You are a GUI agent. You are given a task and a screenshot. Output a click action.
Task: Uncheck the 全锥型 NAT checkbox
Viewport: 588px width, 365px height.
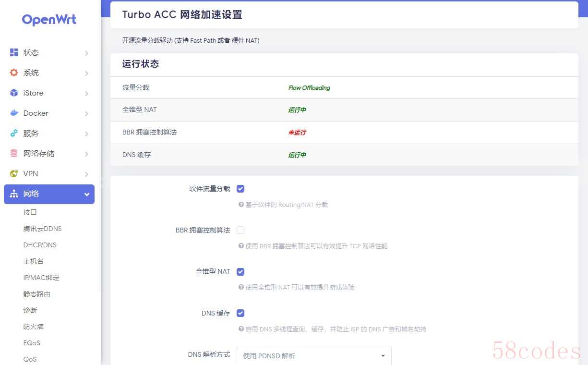(x=240, y=271)
